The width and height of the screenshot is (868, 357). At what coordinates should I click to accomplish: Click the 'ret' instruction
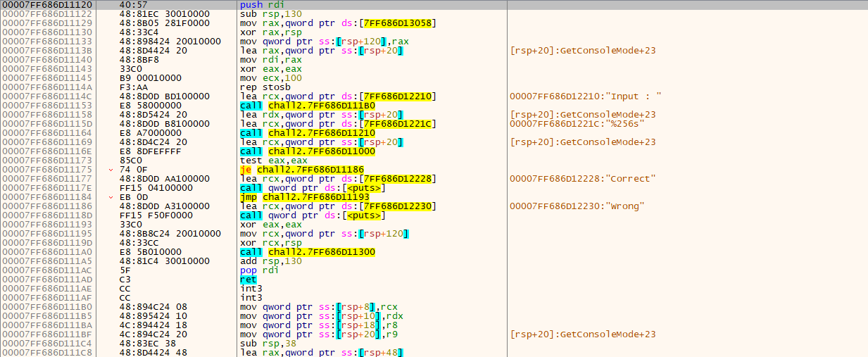[249, 280]
